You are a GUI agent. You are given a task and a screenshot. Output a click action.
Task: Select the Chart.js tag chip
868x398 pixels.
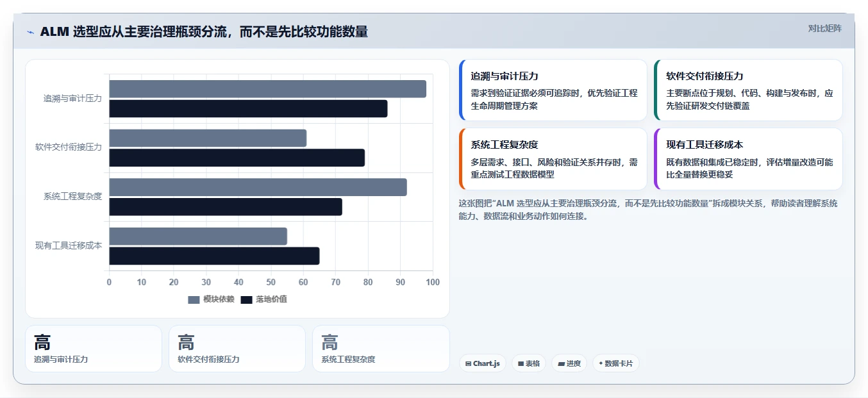[483, 363]
